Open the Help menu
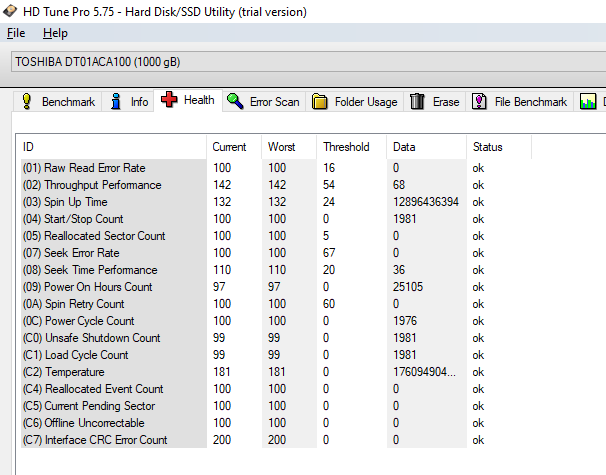Viewport: 606px width, 475px height. tap(55, 33)
